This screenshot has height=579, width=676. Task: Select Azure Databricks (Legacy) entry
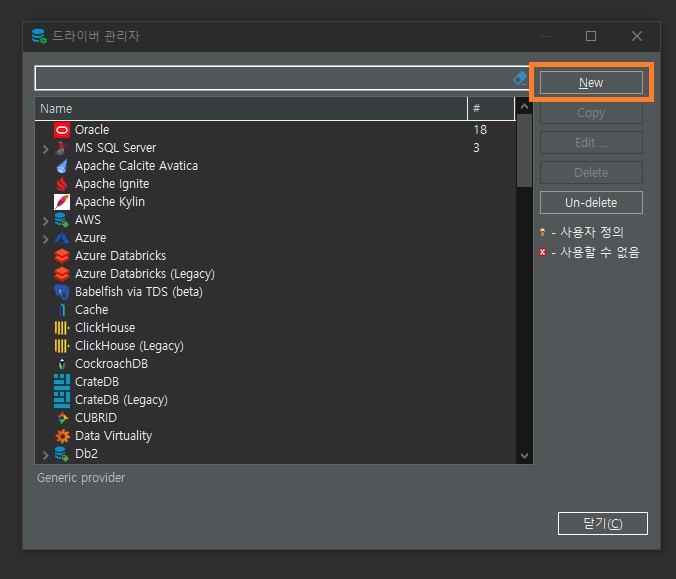pyautogui.click(x=275, y=274)
